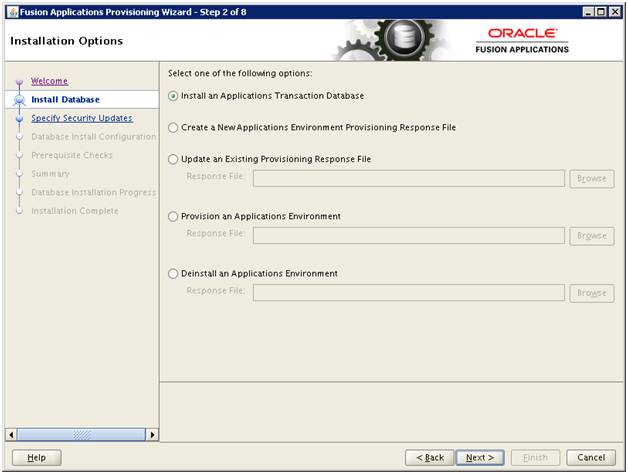Click Database Install Configuration step
Image resolution: width=628 pixels, height=474 pixels.
94,137
